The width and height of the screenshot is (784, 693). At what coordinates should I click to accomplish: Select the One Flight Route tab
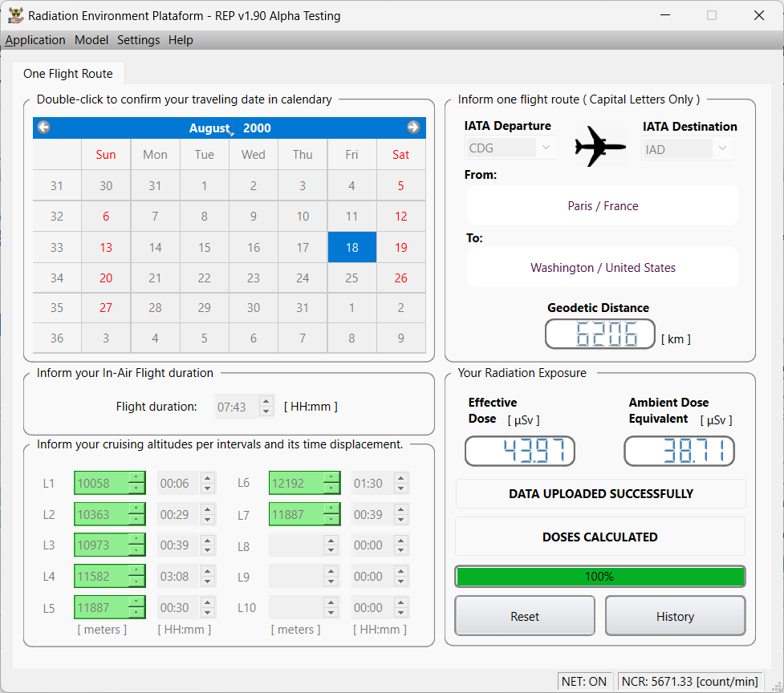click(x=68, y=74)
